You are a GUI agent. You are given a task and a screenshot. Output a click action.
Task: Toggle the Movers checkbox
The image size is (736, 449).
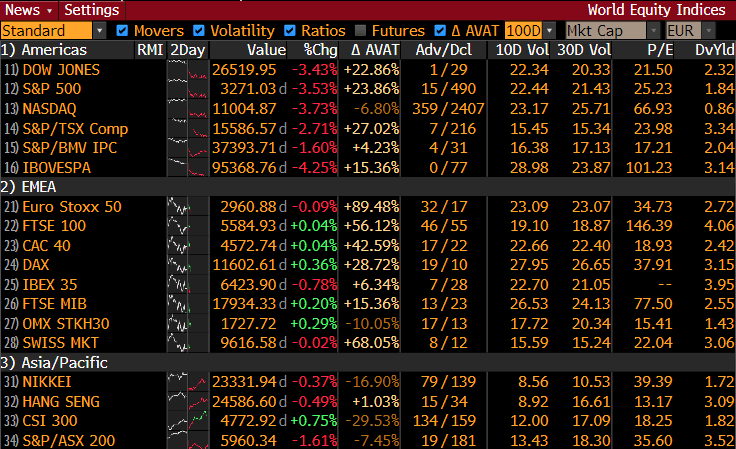(122, 31)
